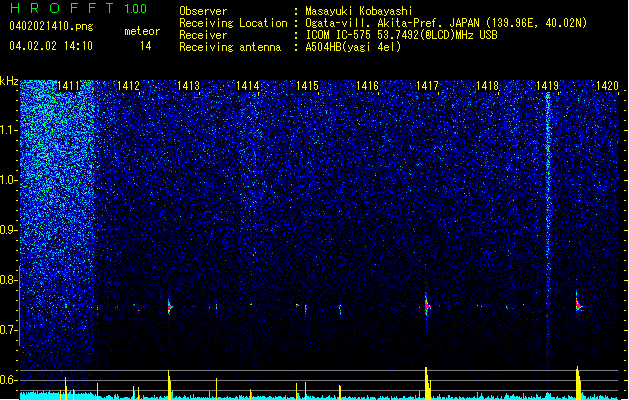This screenshot has height=400, width=629.
Task: Click the meteor echo just before 1413
Action: pyautogui.click(x=169, y=307)
